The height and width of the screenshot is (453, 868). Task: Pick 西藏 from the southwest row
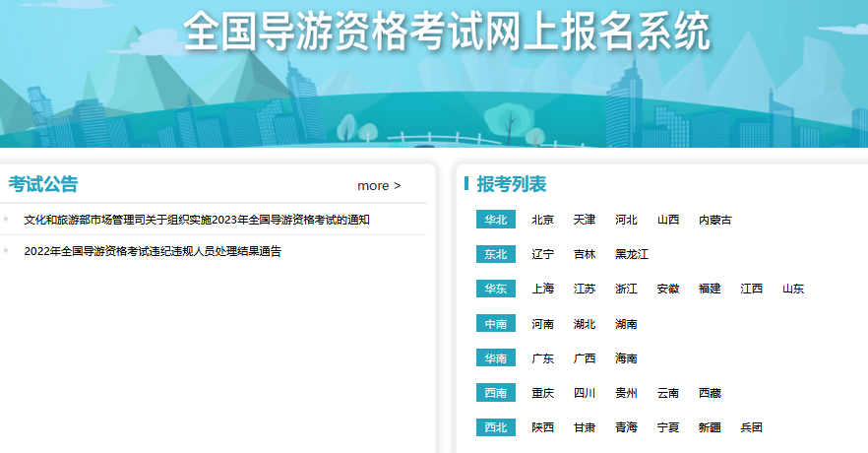pos(710,393)
